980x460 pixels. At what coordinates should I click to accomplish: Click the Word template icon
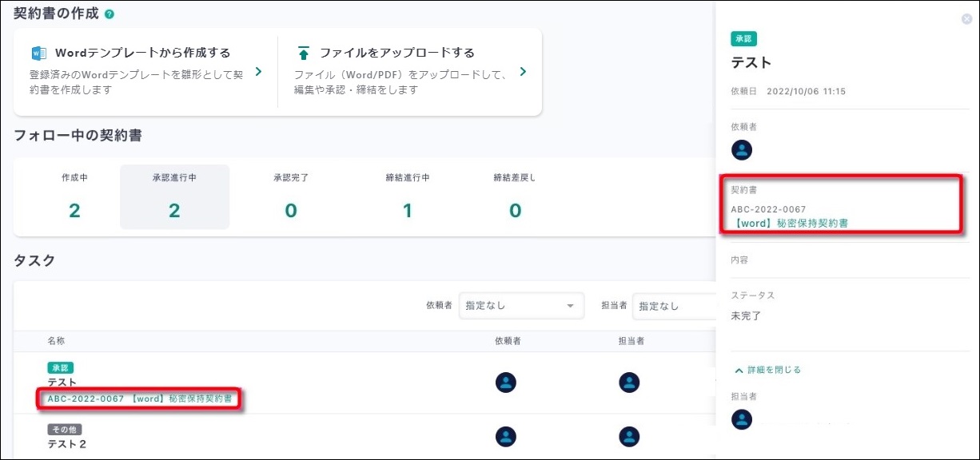point(38,54)
